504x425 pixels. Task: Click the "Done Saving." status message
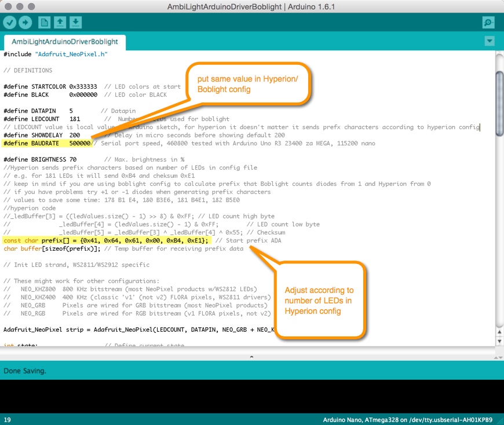[25, 371]
